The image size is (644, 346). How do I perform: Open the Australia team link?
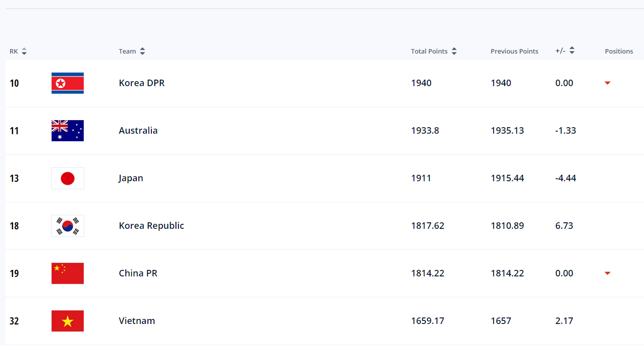[138, 131]
